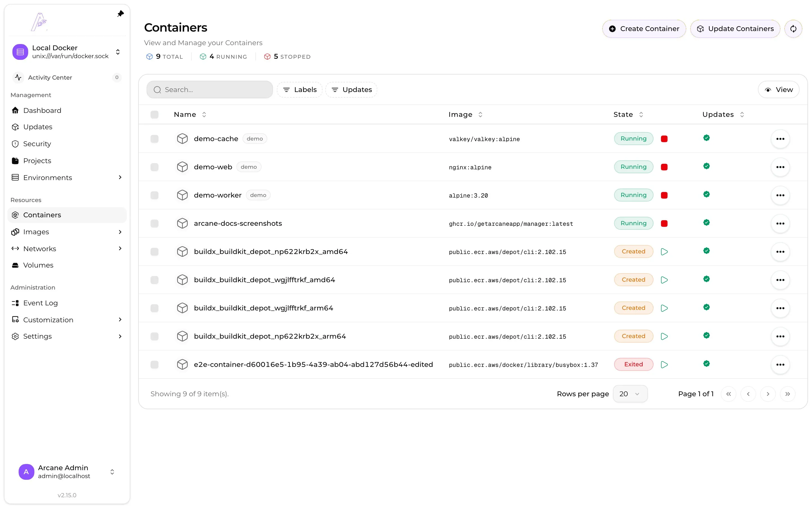Click the container search field

(210, 90)
